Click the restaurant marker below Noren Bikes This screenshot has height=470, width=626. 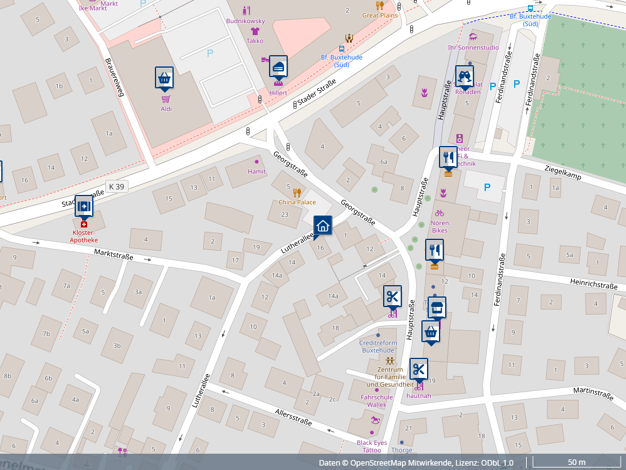434,252
